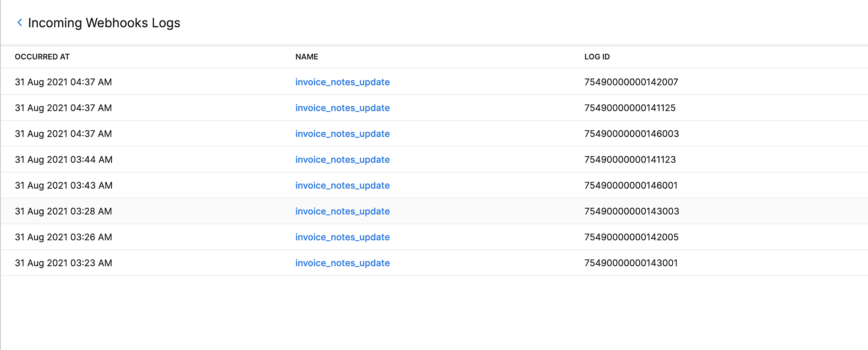Click the Incoming Webhooks Logs title
This screenshot has width=868, height=350.
pos(104,23)
